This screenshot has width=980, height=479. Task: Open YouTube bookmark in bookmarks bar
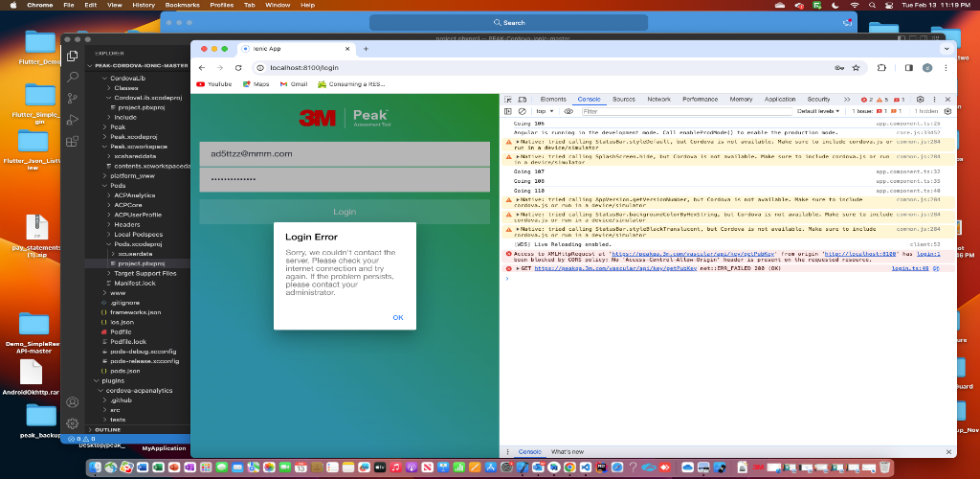(x=213, y=83)
